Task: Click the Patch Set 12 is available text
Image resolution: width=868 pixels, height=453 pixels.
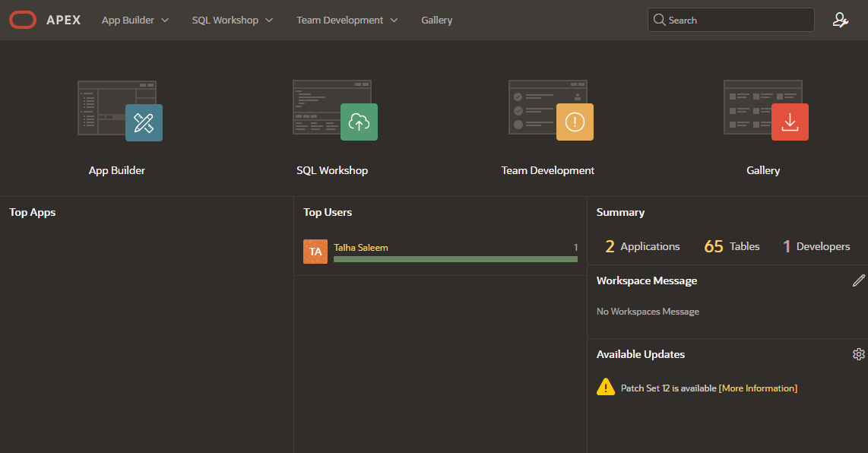Action: [669, 388]
